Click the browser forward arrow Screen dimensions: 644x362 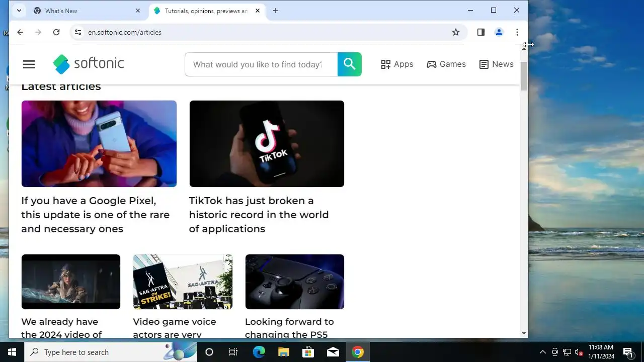click(x=38, y=32)
